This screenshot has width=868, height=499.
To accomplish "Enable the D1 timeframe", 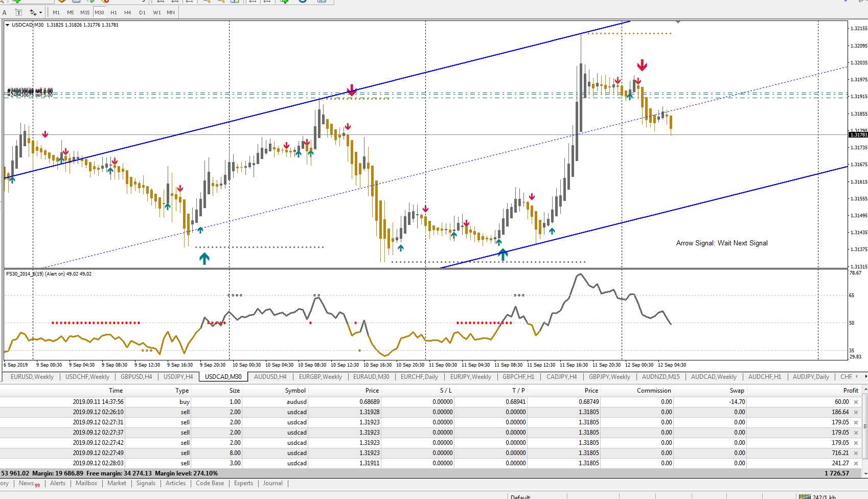I will [142, 12].
